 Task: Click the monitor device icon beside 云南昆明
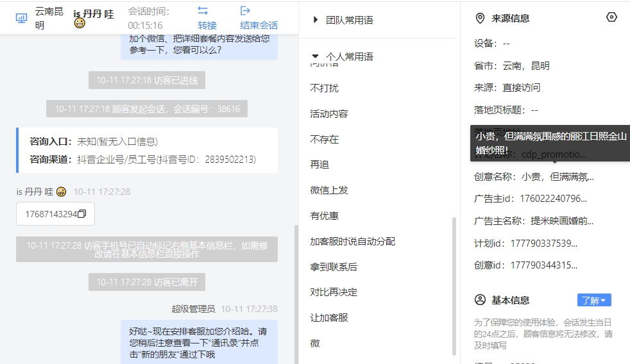(21, 18)
